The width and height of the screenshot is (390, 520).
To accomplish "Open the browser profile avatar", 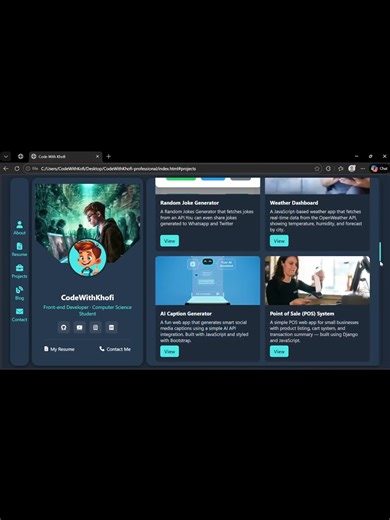I will pos(352,169).
